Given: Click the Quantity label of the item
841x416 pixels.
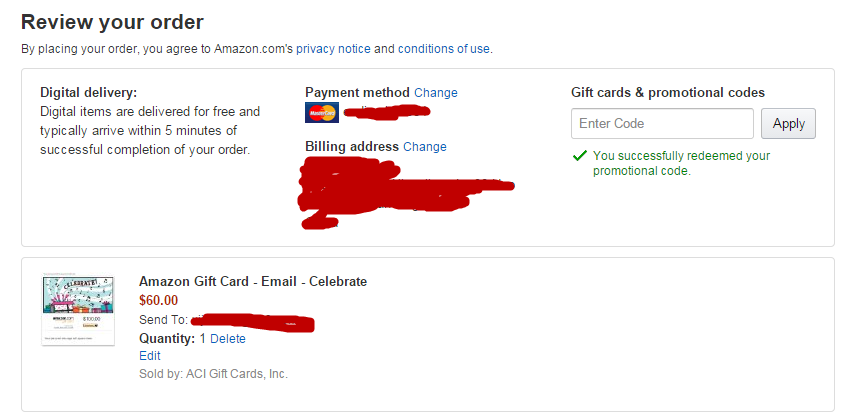Looking at the screenshot, I should point(167,339).
